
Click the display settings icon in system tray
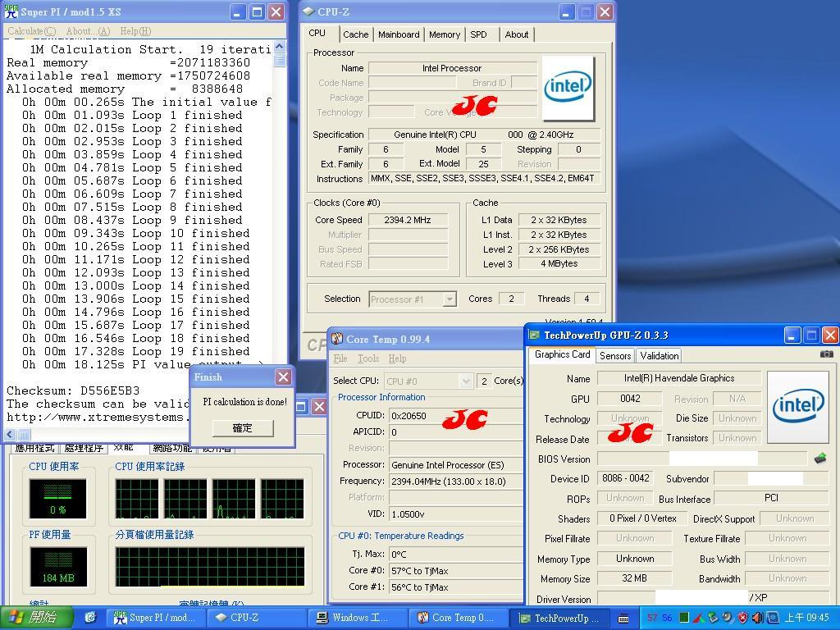[x=772, y=618]
